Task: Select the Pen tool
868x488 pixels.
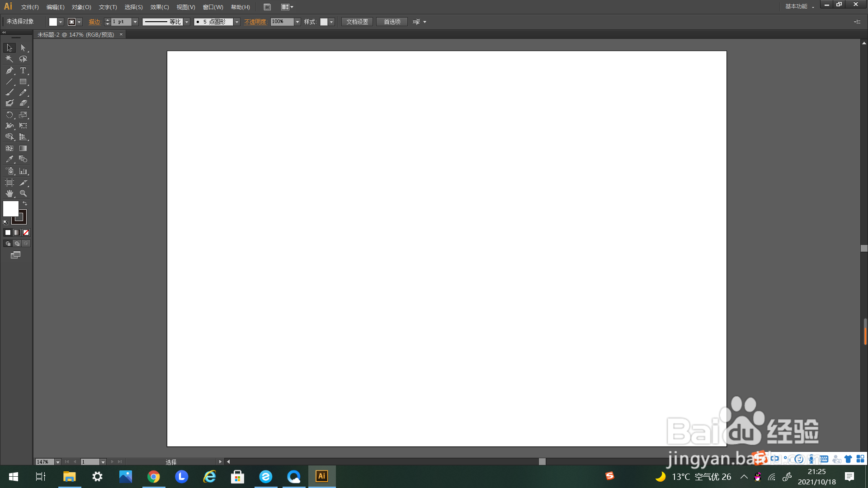Action: (x=9, y=70)
